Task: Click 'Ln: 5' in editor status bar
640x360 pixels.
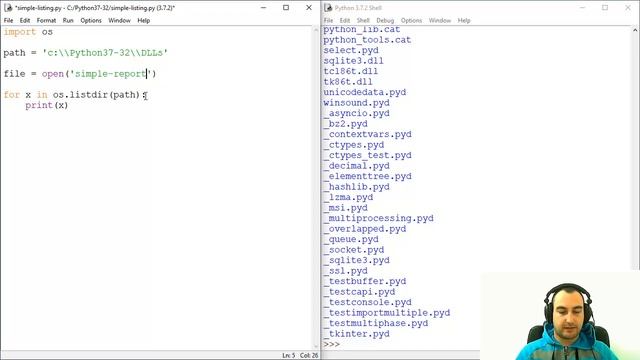Action: click(288, 356)
